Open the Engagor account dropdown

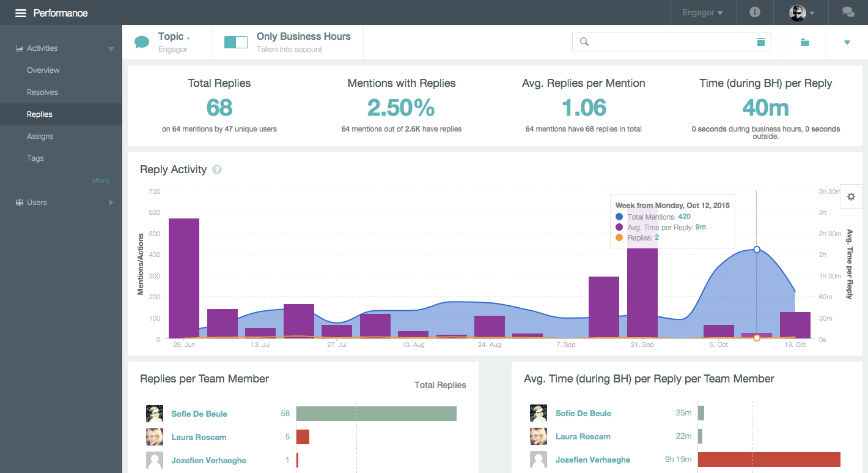[x=702, y=13]
